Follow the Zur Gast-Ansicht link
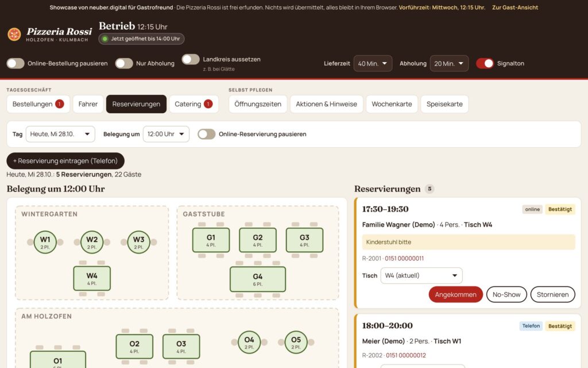The width and height of the screenshot is (588, 368). click(515, 7)
